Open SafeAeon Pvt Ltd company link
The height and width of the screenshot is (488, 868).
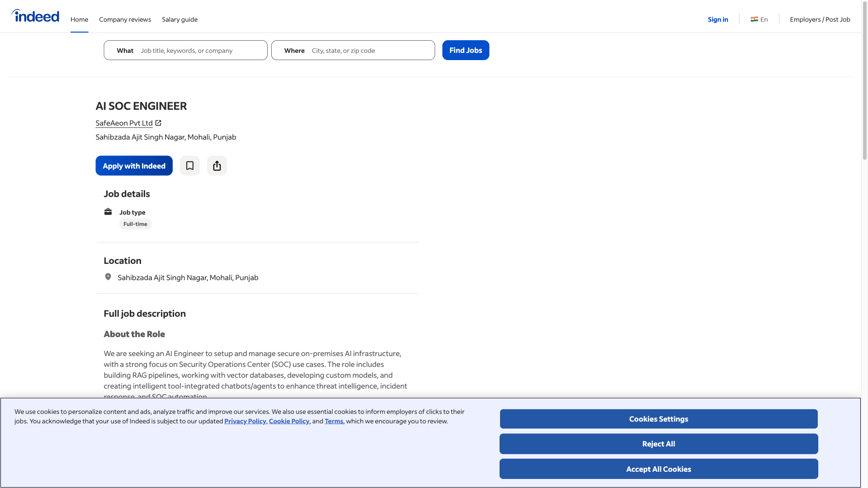click(124, 123)
